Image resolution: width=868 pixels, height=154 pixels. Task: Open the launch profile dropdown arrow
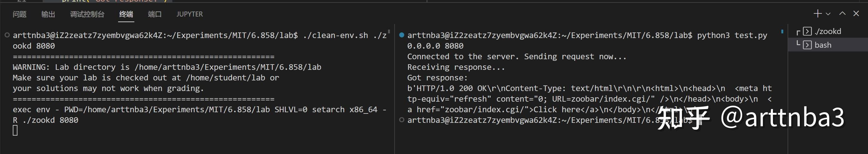pyautogui.click(x=828, y=14)
